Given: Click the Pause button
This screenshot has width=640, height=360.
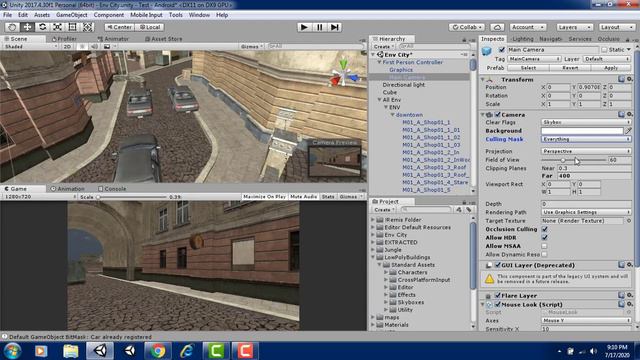Looking at the screenshot, I should pos(320,27).
